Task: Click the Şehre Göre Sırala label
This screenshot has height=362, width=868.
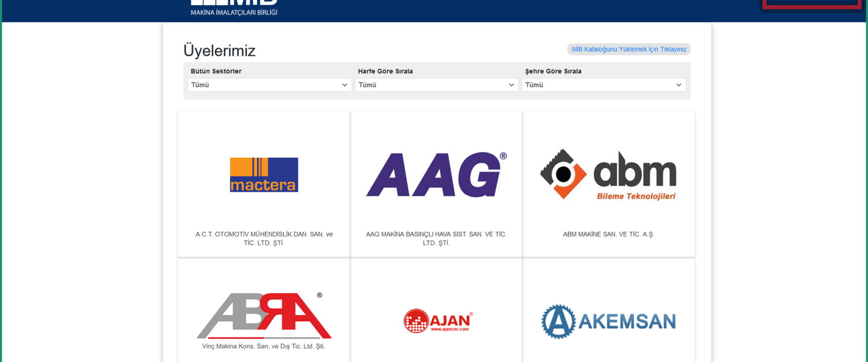Action: [553, 71]
